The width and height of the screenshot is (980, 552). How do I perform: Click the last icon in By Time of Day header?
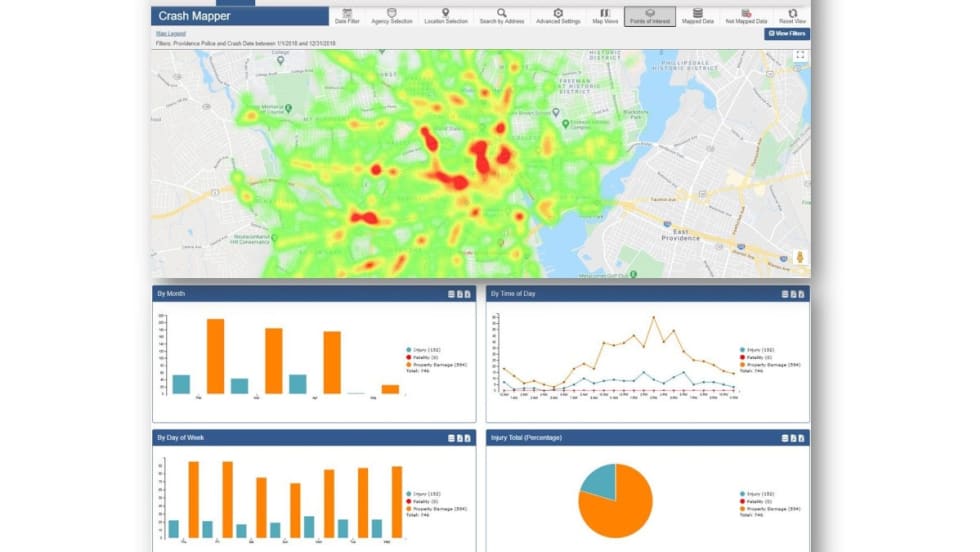[801, 294]
